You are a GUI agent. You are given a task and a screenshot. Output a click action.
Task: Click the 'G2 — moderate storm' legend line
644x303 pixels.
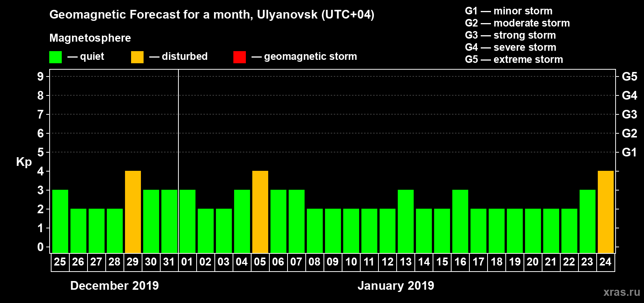(x=517, y=23)
